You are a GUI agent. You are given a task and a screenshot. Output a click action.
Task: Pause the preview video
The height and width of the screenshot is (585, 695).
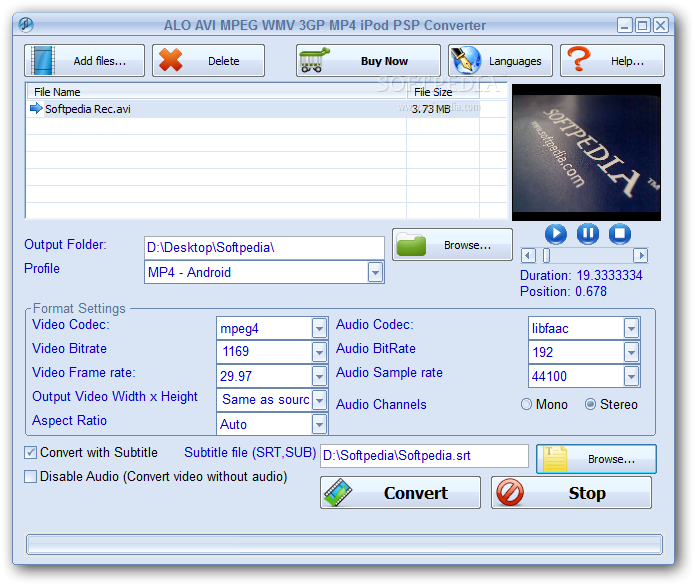[x=588, y=234]
